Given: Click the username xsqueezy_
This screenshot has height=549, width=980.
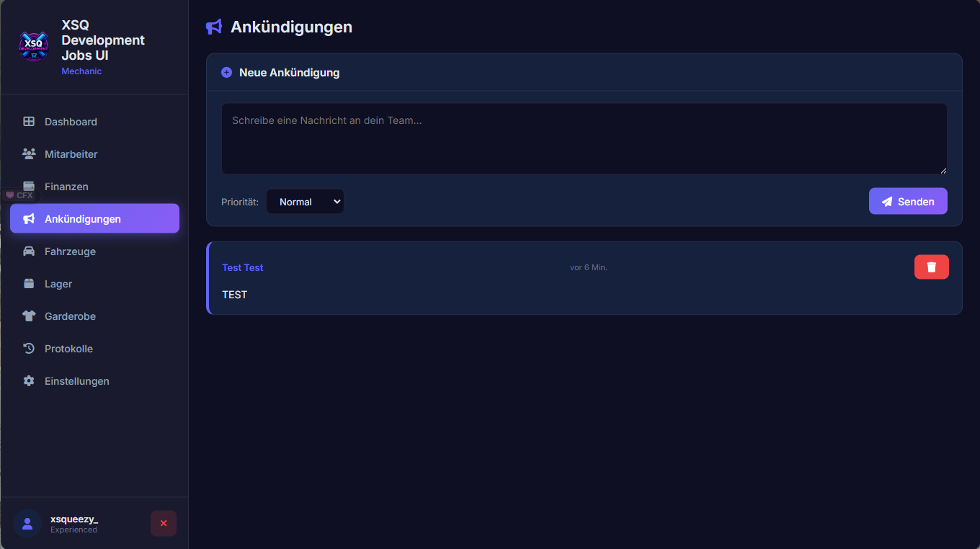Looking at the screenshot, I should (x=74, y=519).
